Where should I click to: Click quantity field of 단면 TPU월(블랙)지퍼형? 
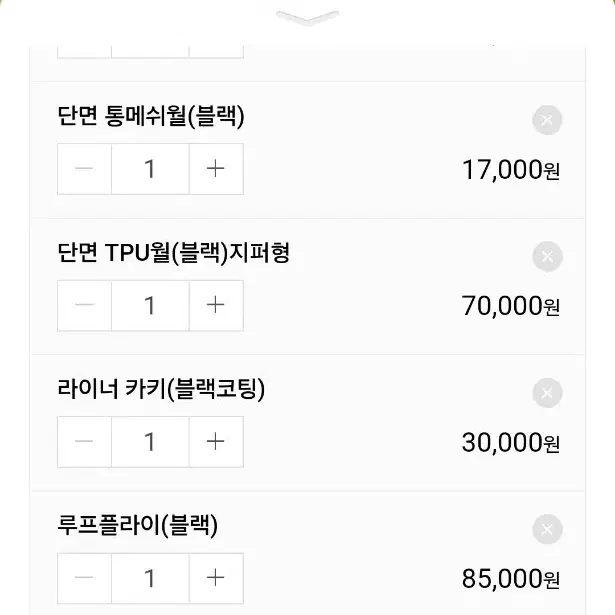point(150,306)
